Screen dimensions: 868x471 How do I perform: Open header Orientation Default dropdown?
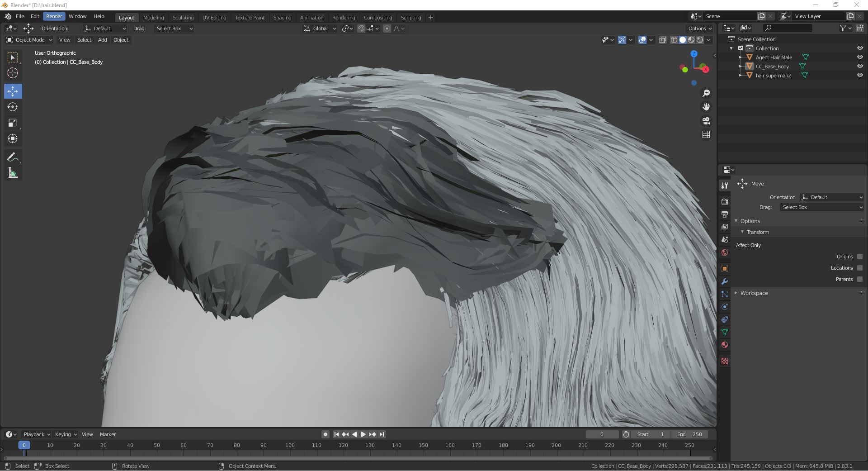pyautogui.click(x=105, y=29)
